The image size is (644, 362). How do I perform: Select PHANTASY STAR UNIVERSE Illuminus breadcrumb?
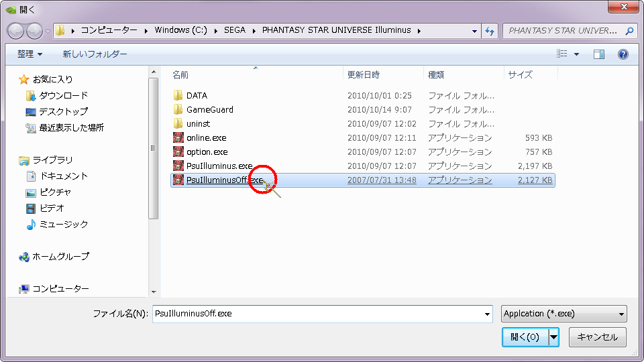pyautogui.click(x=336, y=30)
